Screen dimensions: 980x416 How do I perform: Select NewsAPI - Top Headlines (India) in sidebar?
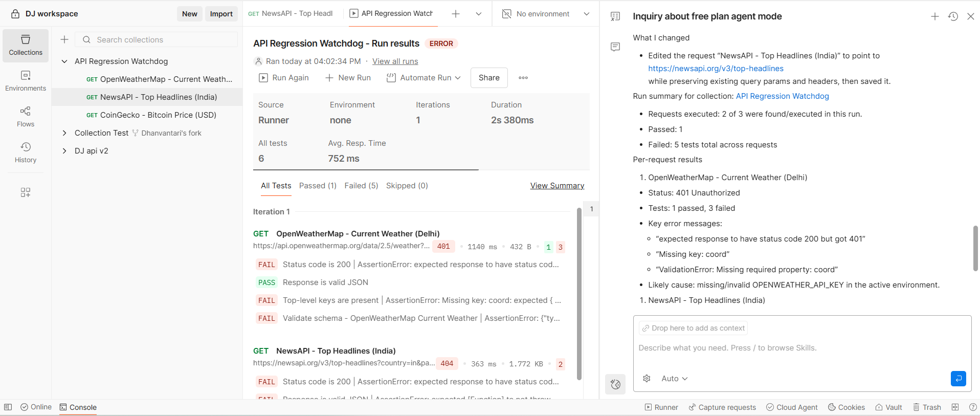[x=147, y=97]
